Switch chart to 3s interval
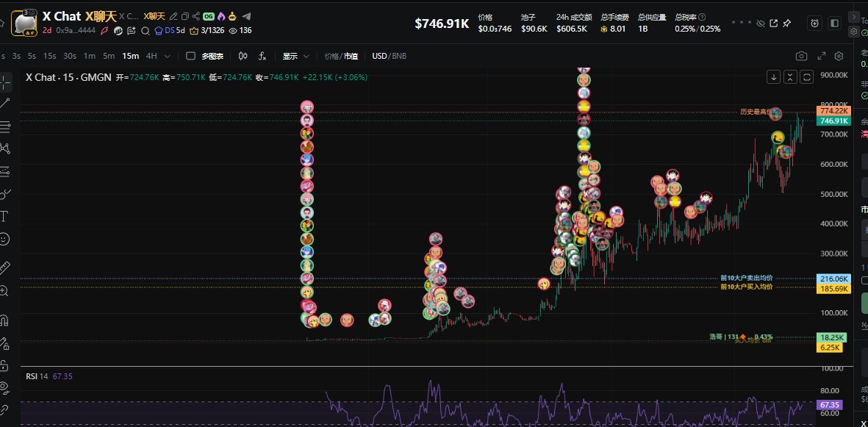This screenshot has height=427, width=868. [x=16, y=56]
